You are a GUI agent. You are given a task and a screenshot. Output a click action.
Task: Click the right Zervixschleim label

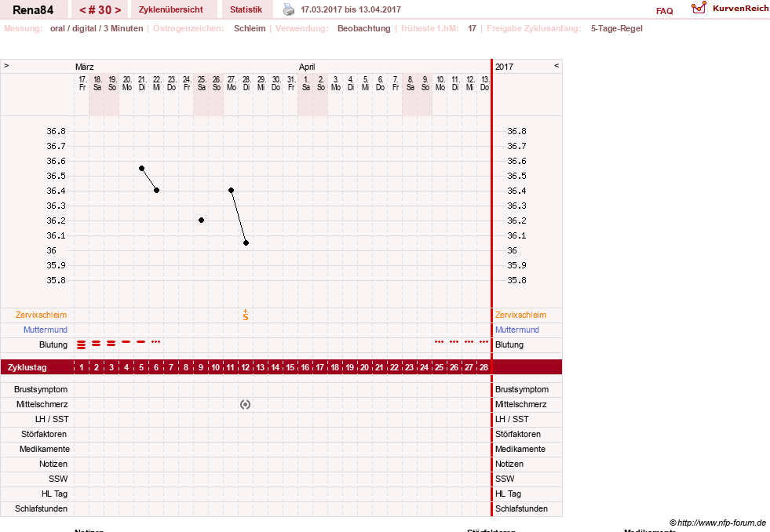pyautogui.click(x=520, y=315)
